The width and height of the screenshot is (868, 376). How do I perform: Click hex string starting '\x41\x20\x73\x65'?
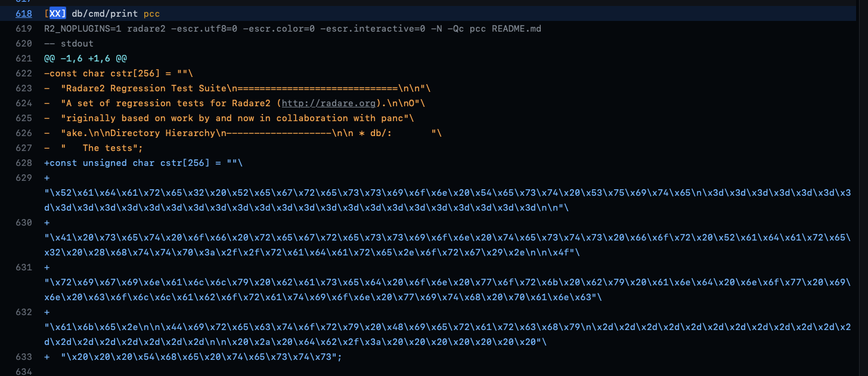tap(448, 245)
